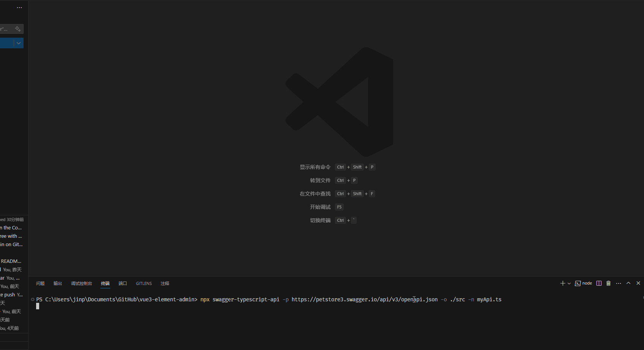The height and width of the screenshot is (350, 644).
Task: Select the 'You, 昨天' commit row
Action: (x=14, y=270)
